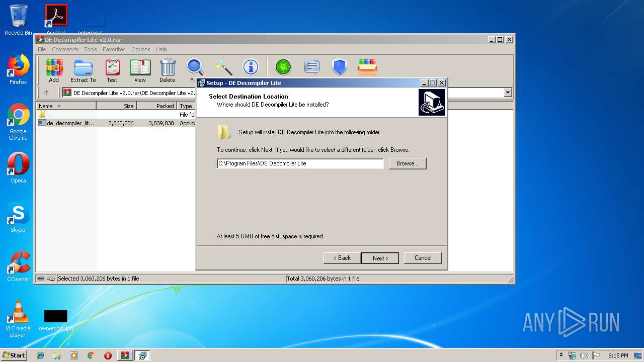Click the Protect shield icon
Image resolution: width=644 pixels, height=362 pixels.
point(340,67)
